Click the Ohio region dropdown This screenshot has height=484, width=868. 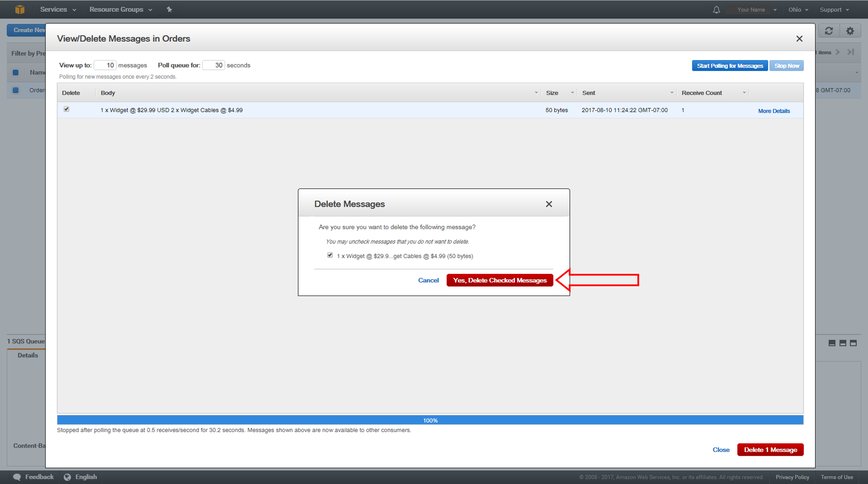pos(799,10)
